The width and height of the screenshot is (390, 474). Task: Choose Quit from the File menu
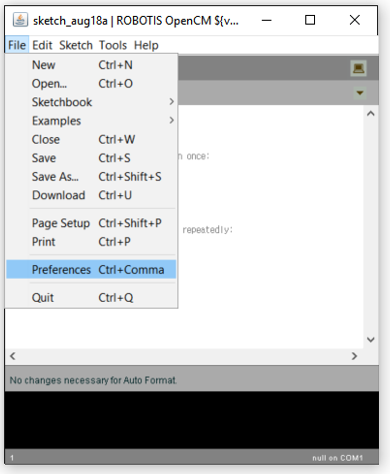point(91,297)
